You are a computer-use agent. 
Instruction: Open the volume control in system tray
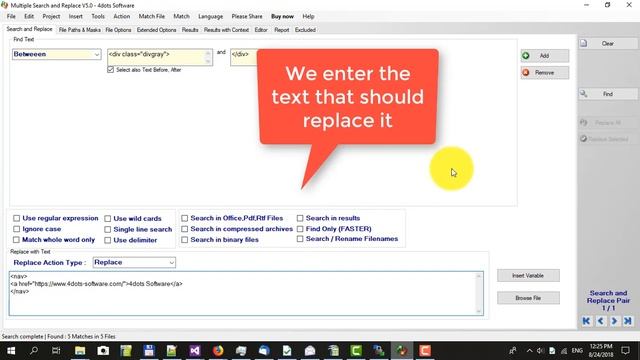pyautogui.click(x=540, y=351)
